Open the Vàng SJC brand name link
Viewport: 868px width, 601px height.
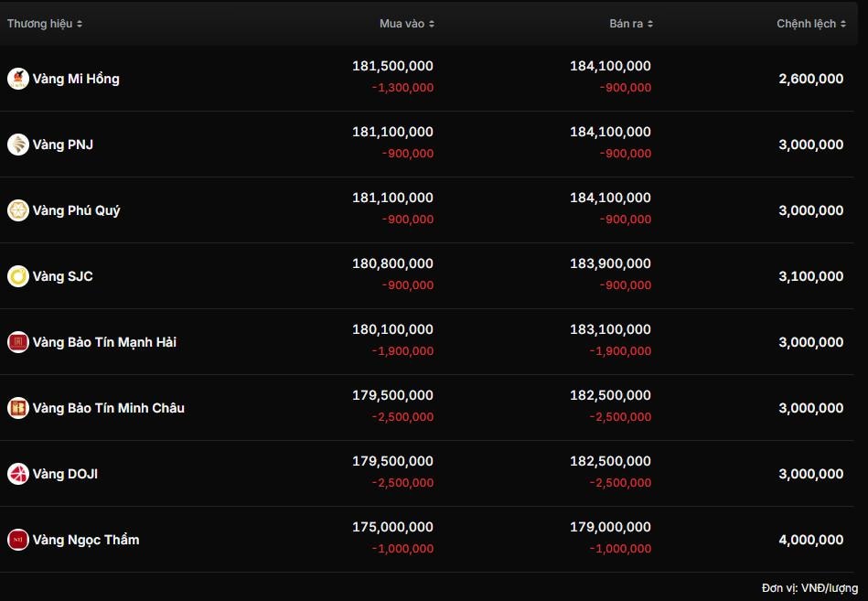(x=62, y=276)
